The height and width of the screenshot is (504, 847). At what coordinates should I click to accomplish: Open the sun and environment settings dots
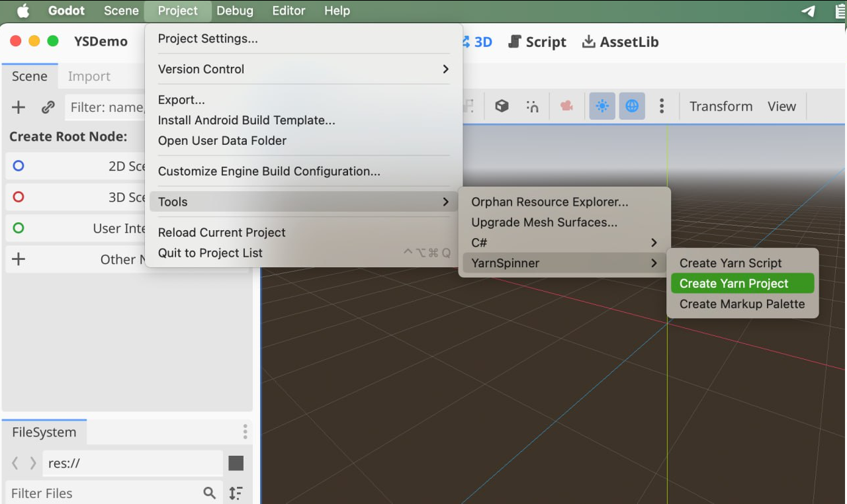click(x=662, y=106)
